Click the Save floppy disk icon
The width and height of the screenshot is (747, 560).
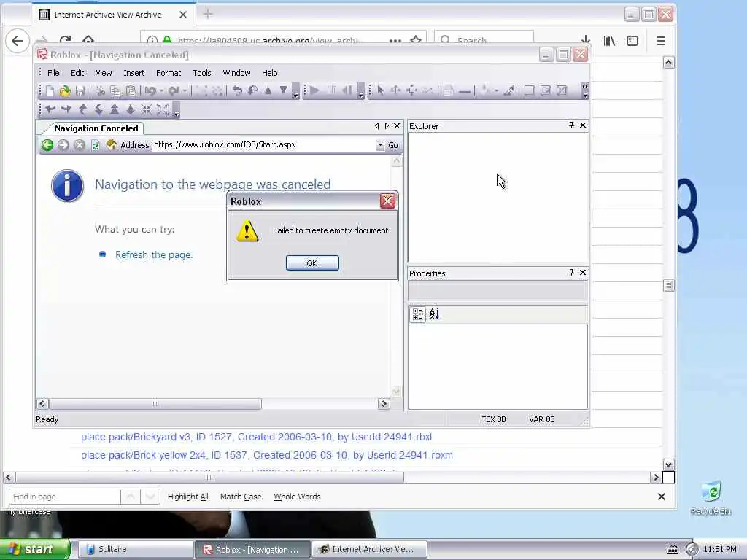click(x=80, y=90)
